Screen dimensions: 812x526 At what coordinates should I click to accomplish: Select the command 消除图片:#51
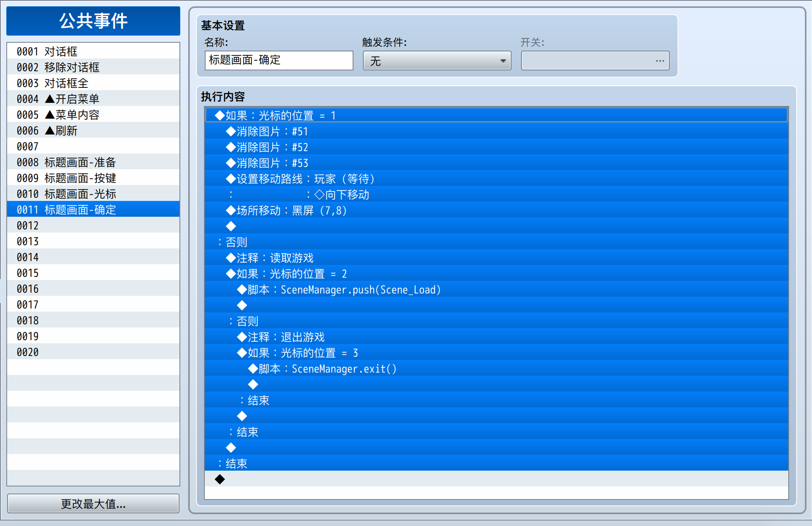[x=497, y=131]
